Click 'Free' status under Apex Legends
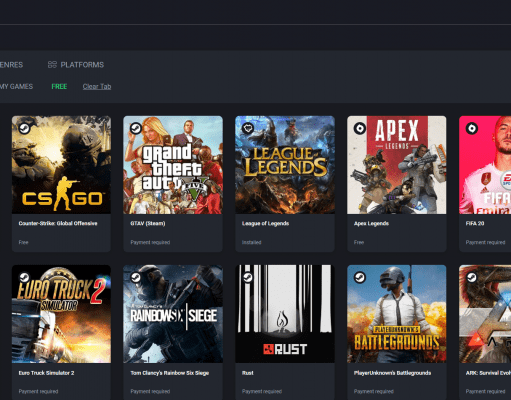Viewport: 511px width, 400px height. [x=359, y=242]
